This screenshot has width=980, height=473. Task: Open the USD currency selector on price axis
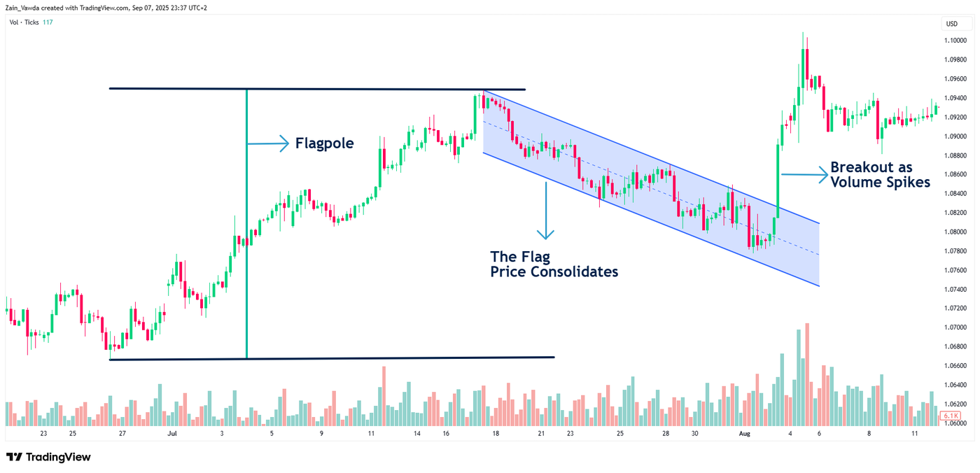click(951, 24)
